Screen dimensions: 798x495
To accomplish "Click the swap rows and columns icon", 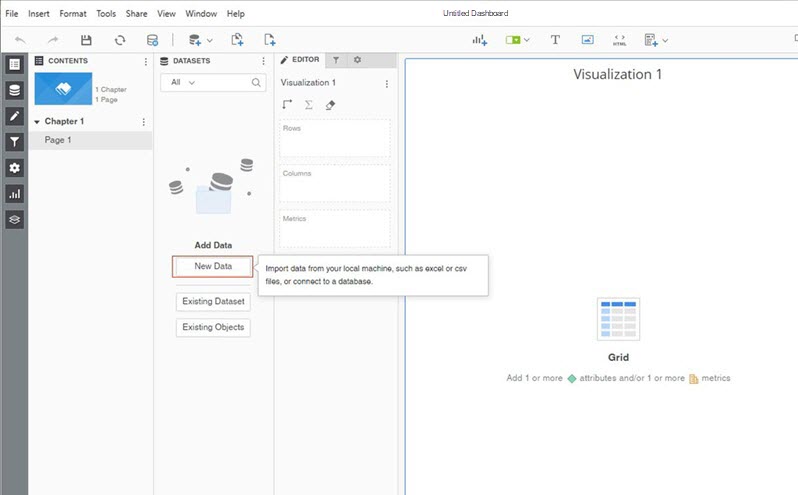I will [x=288, y=105].
